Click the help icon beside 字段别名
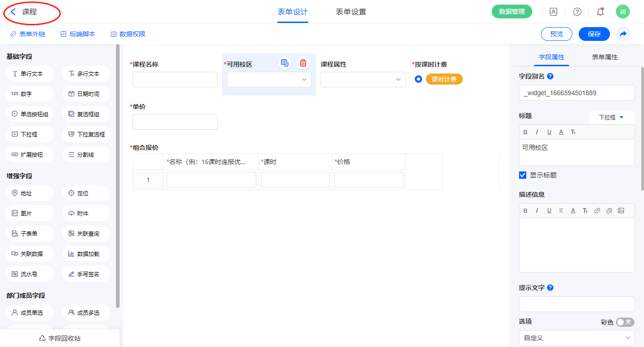644x347 pixels. [550, 77]
